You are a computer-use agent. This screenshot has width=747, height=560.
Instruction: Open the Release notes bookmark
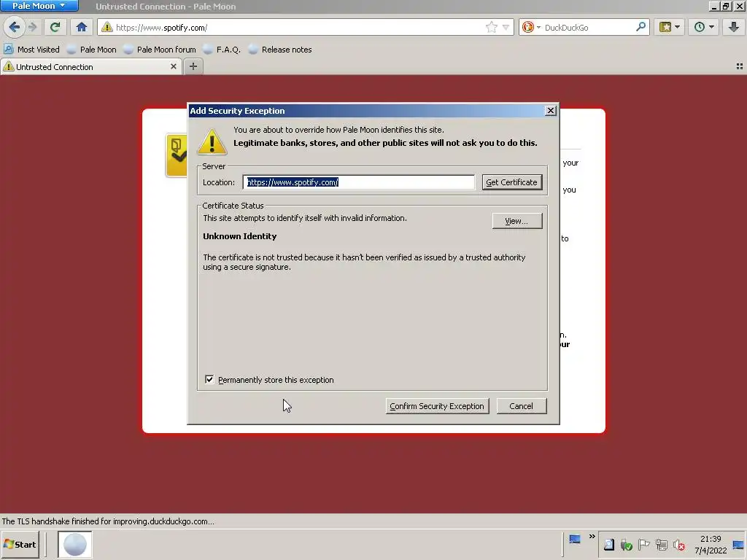pyautogui.click(x=280, y=50)
